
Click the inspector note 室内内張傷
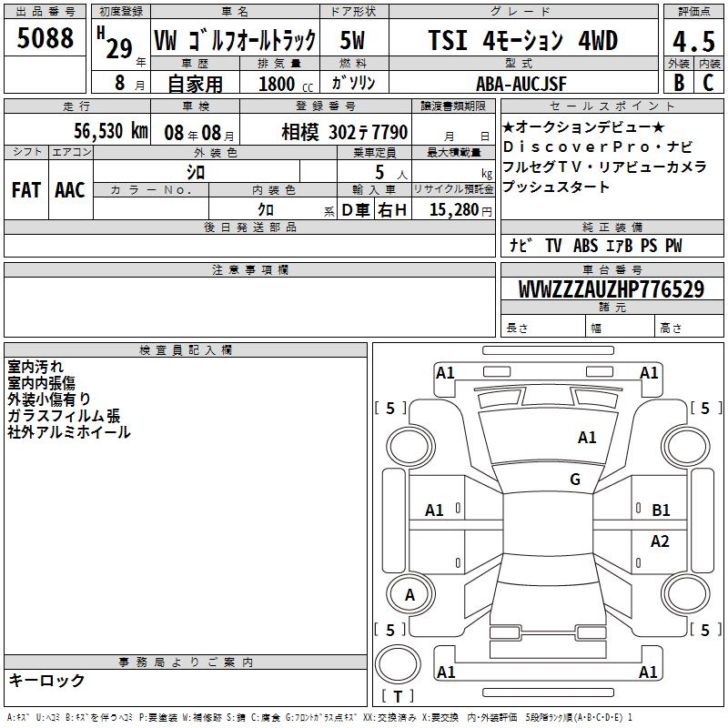point(41,382)
